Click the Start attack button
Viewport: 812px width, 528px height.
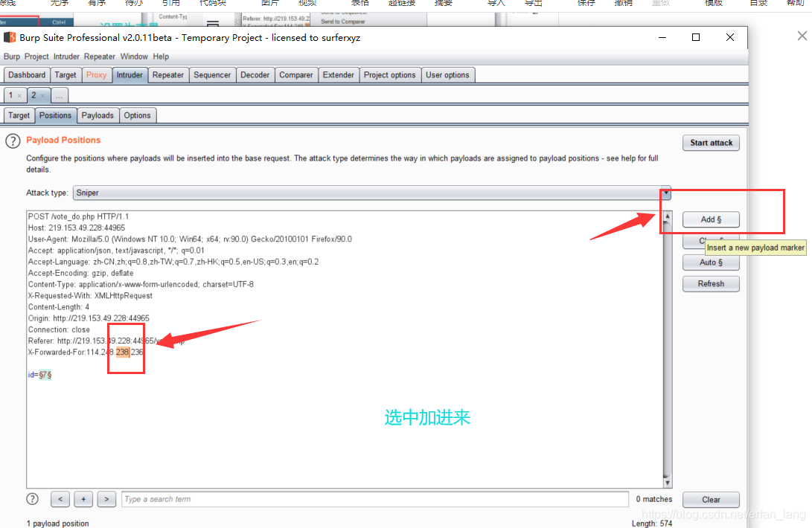tap(711, 143)
